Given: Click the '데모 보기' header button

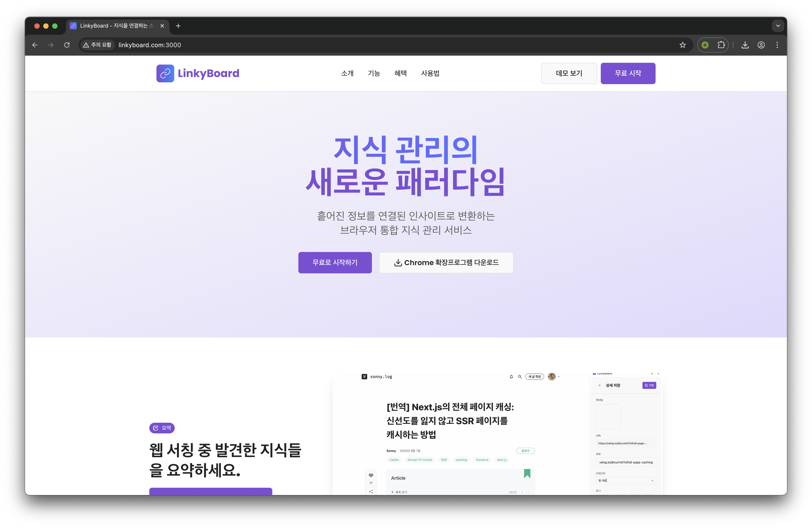Looking at the screenshot, I should click(x=569, y=73).
